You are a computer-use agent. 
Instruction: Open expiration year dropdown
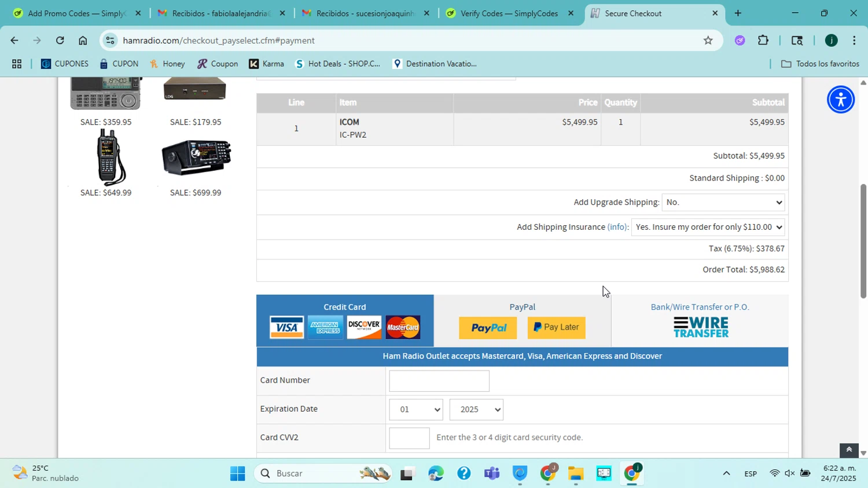tap(476, 410)
